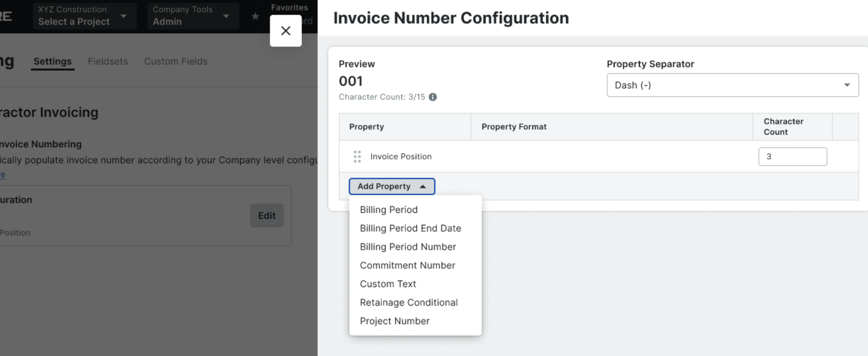
Task: Expand the Company Tools Admin menu
Action: pos(192,16)
